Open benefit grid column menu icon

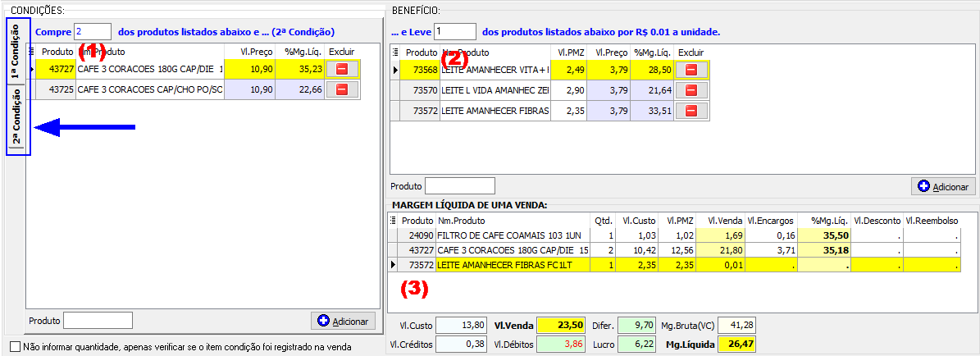tap(395, 52)
